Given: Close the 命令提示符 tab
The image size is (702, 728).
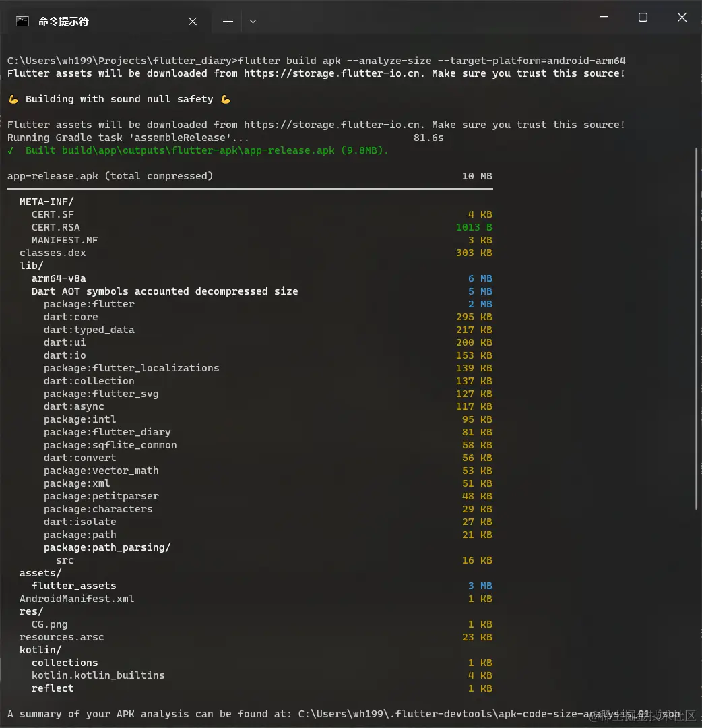Looking at the screenshot, I should coord(193,22).
